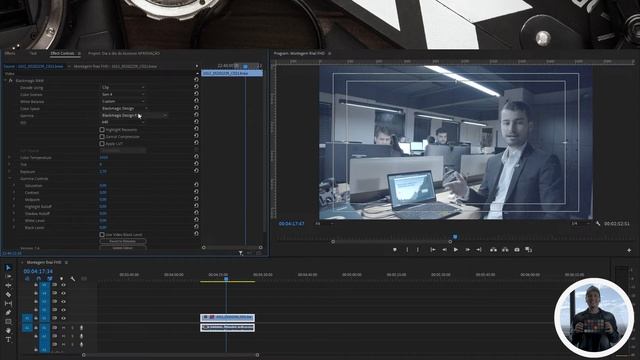640x360 pixels.
Task: Open the Decode Using dropdown
Action: pos(123,87)
